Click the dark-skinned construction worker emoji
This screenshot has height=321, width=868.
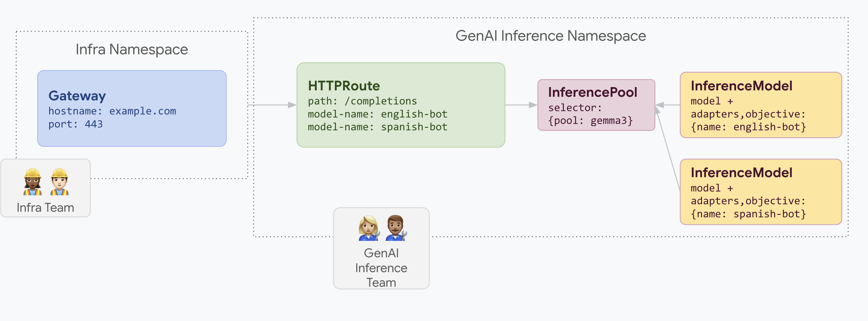[32, 182]
